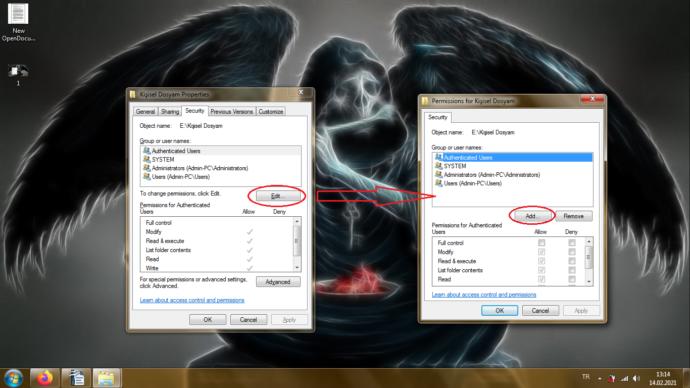Click OK in the Permissions window
Viewport: 690px width, 388px height.
tap(499, 311)
